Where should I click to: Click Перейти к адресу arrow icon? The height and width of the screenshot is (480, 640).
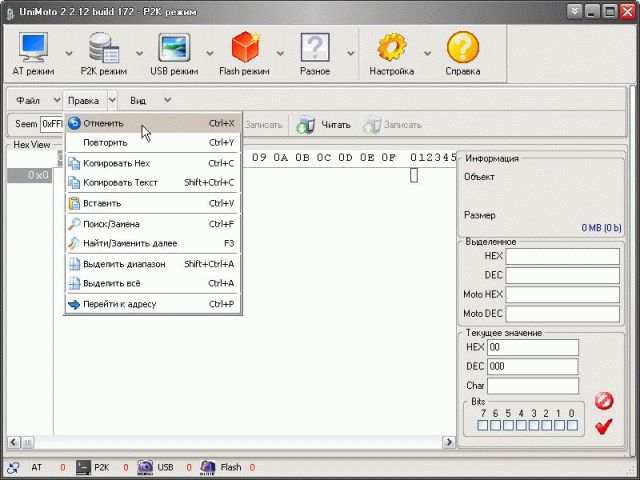click(x=74, y=304)
